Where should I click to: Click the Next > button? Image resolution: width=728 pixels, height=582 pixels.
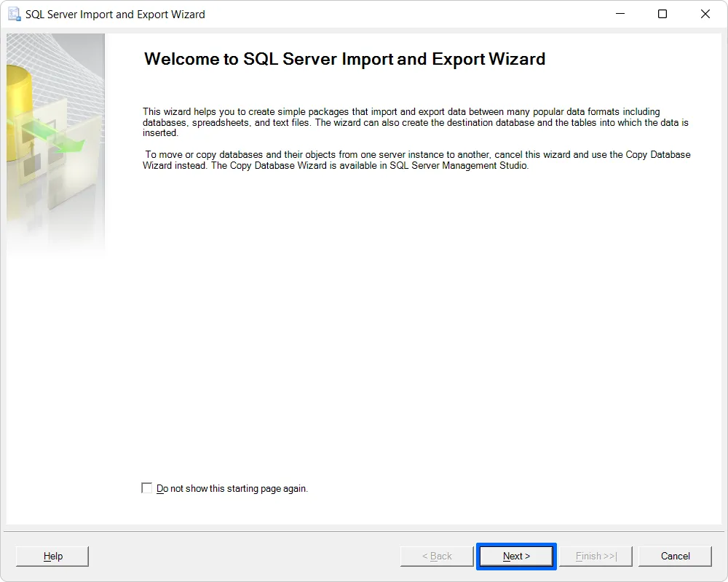516,556
